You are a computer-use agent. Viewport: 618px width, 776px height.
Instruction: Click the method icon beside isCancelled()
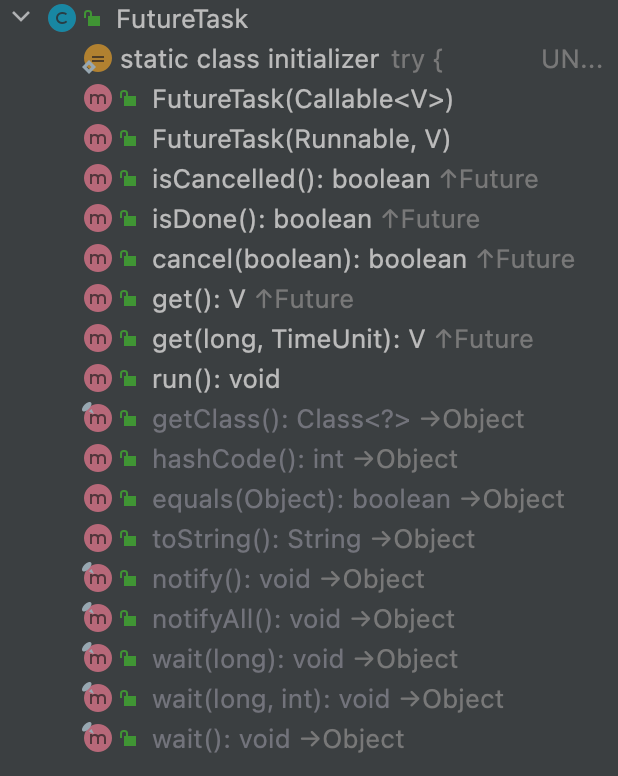[97, 179]
